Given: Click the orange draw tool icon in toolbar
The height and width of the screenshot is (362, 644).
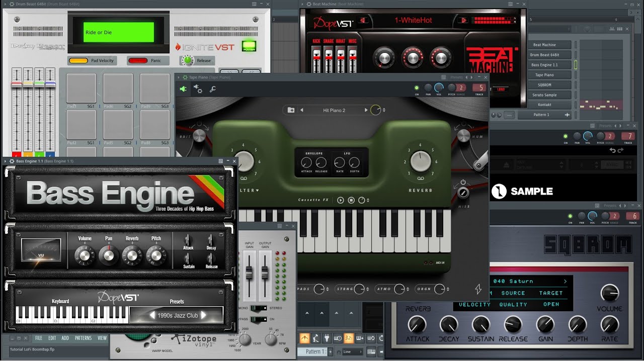Looking at the screenshot, I should click(x=305, y=338).
